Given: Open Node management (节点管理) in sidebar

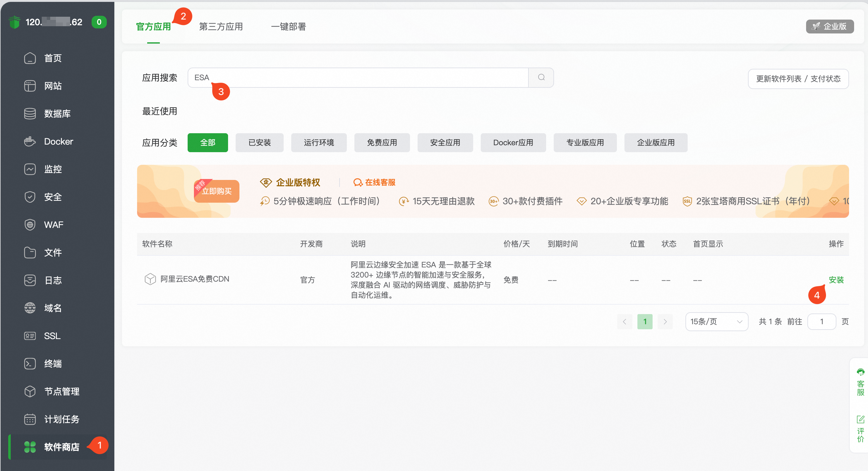Looking at the screenshot, I should point(61,391).
